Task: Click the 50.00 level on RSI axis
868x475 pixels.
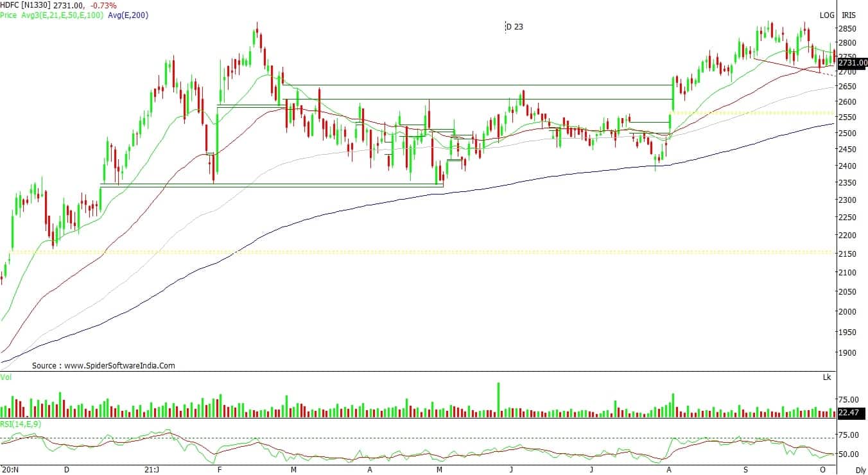Action: coord(849,454)
